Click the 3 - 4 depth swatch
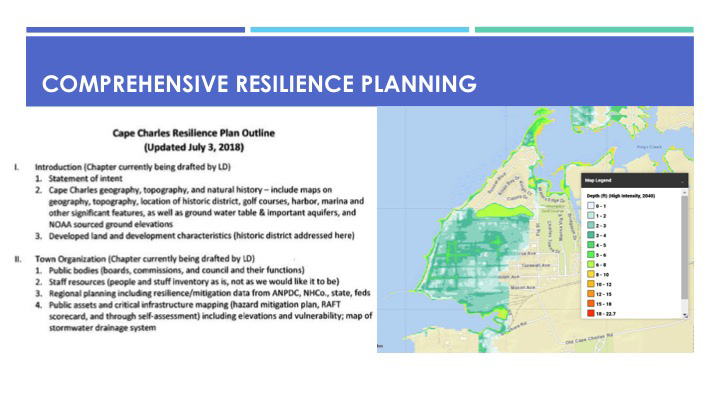The width and height of the screenshot is (720, 405). (x=591, y=234)
